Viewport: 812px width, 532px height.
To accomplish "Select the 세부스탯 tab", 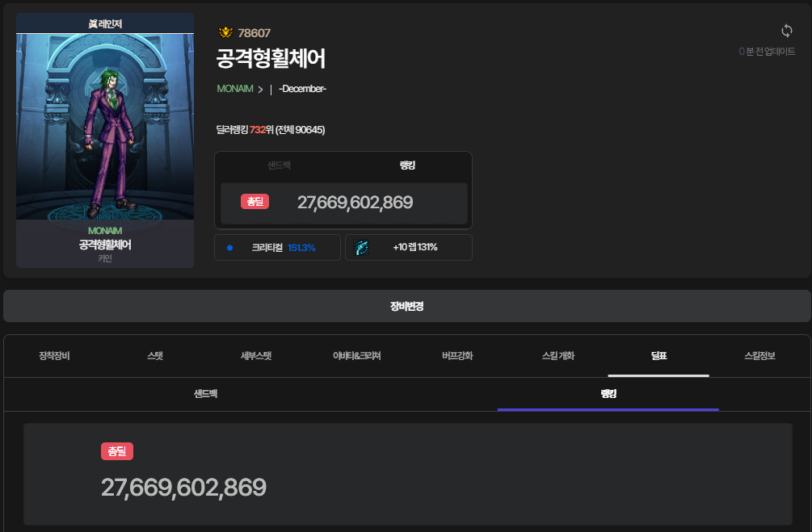I will tap(256, 356).
